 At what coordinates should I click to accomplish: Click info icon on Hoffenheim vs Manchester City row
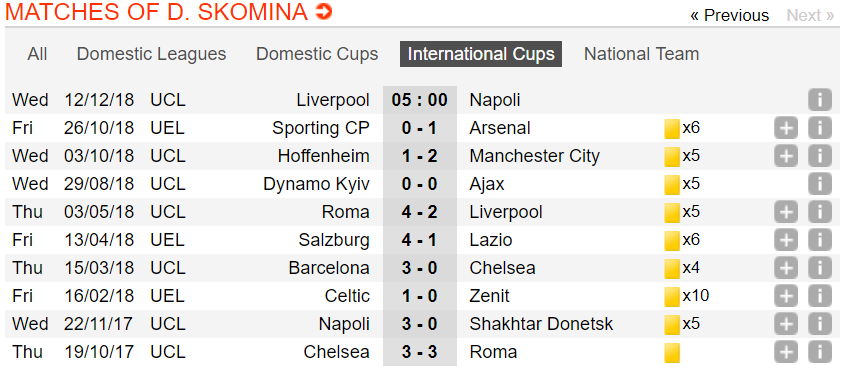pos(819,156)
